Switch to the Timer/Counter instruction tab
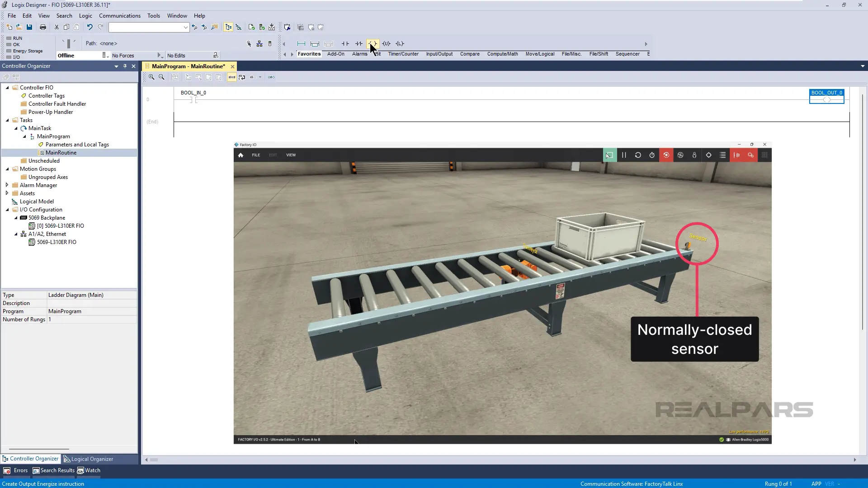 (x=403, y=54)
